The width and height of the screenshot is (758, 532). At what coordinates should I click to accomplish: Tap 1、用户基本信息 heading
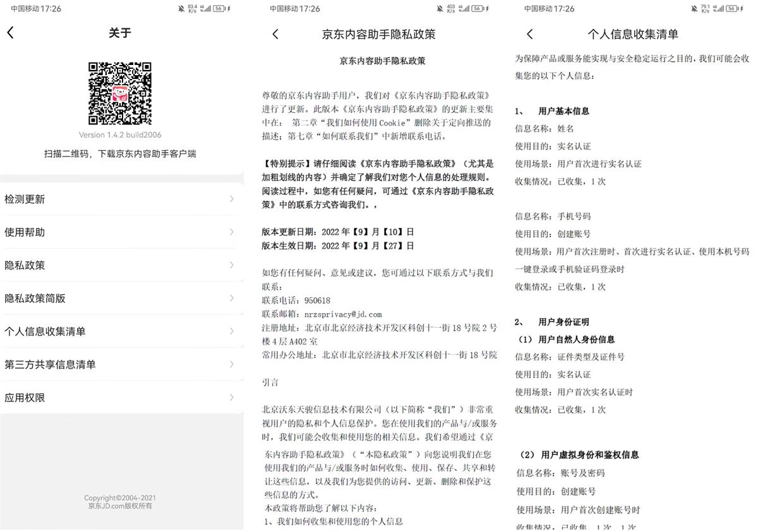tap(552, 111)
